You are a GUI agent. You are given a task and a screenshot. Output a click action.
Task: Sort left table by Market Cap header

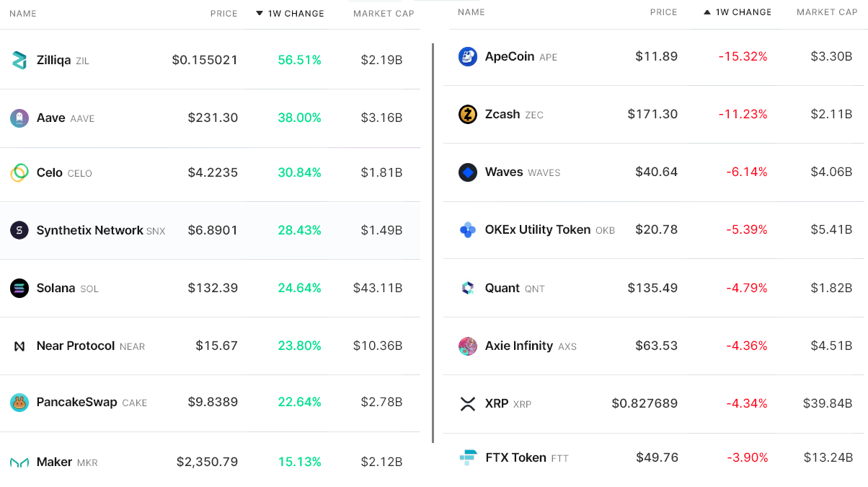[384, 14]
